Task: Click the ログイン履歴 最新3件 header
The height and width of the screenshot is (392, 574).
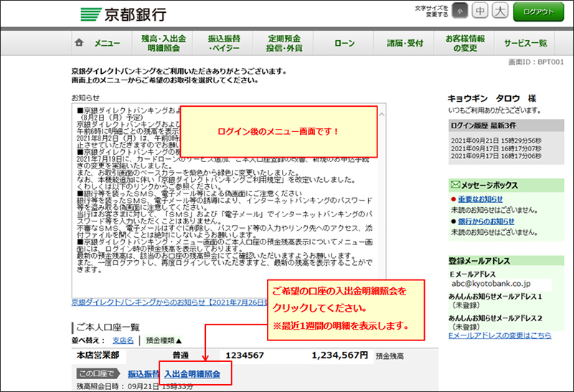Action: pos(507,125)
